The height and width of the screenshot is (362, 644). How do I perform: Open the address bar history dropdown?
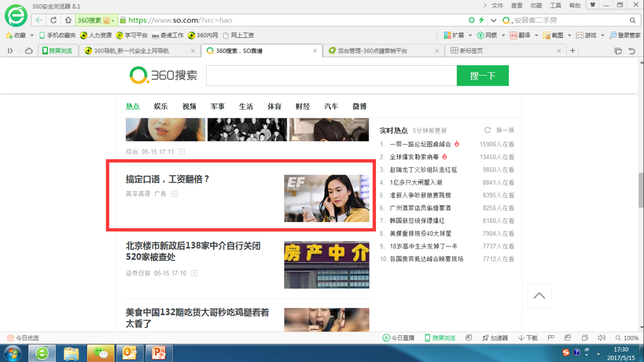(493, 20)
